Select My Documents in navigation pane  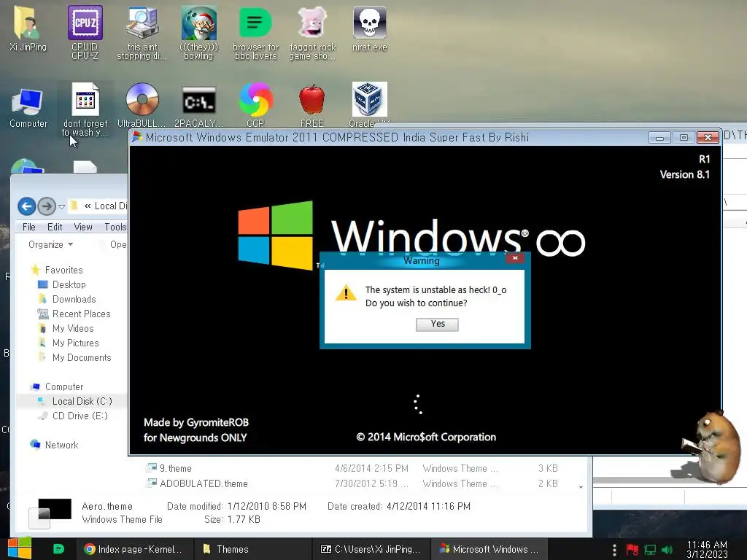(x=74, y=357)
